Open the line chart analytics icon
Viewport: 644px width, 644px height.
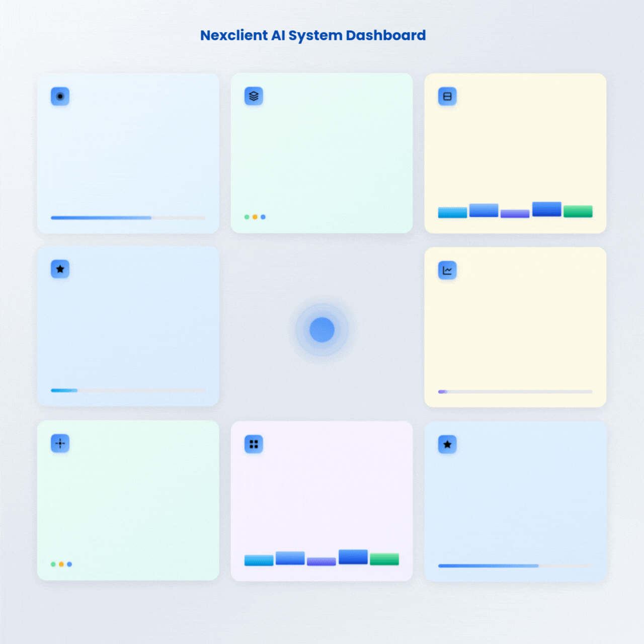click(x=447, y=270)
